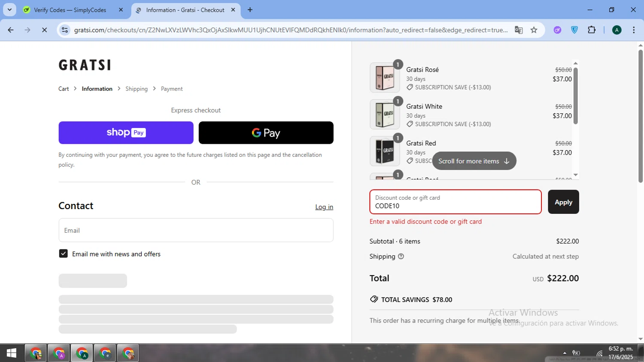644x362 pixels.
Task: Open the blue shield extension icon
Action: (x=574, y=30)
